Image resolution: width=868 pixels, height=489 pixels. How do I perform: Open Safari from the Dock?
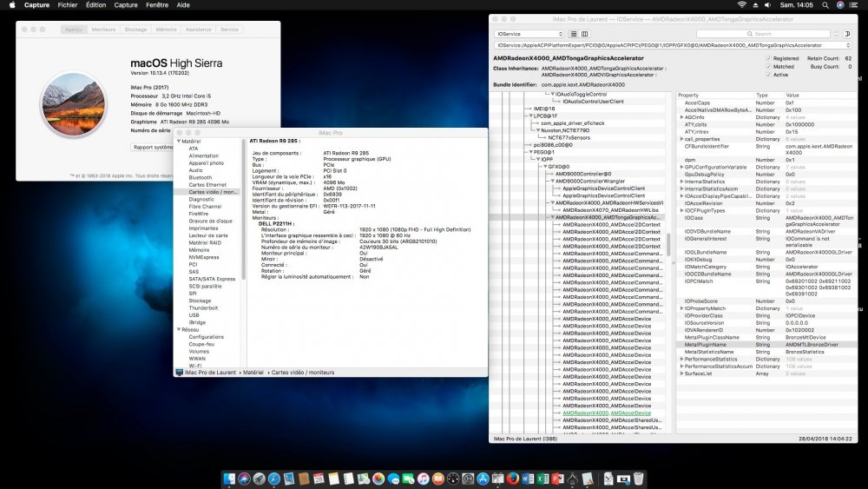(274, 479)
